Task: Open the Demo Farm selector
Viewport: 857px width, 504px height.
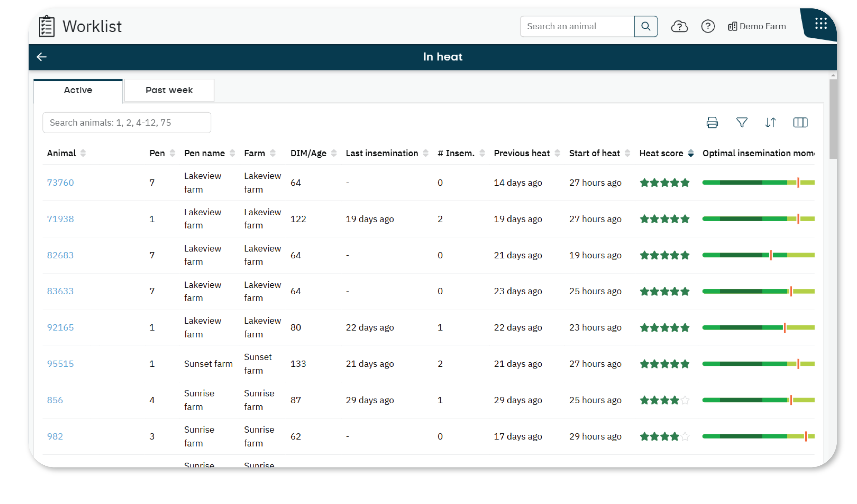Action: click(757, 26)
